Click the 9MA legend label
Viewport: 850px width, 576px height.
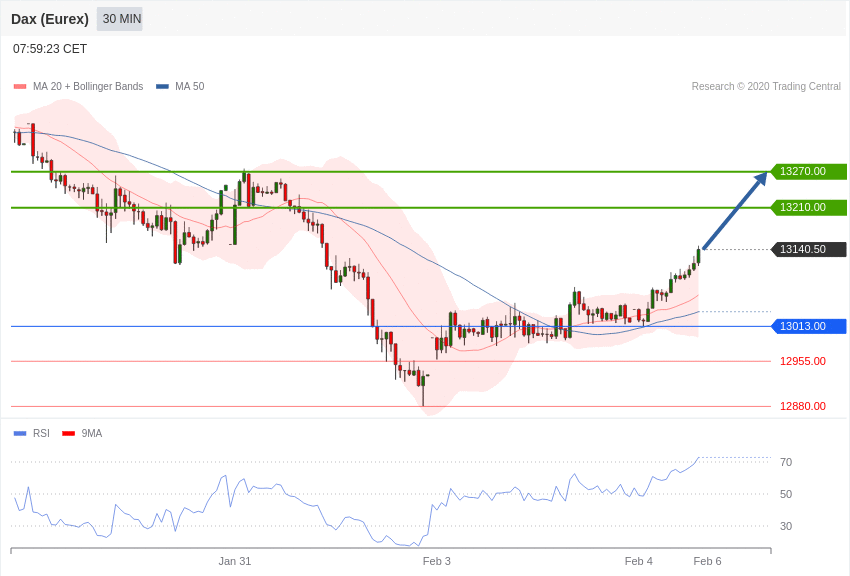coord(92,433)
